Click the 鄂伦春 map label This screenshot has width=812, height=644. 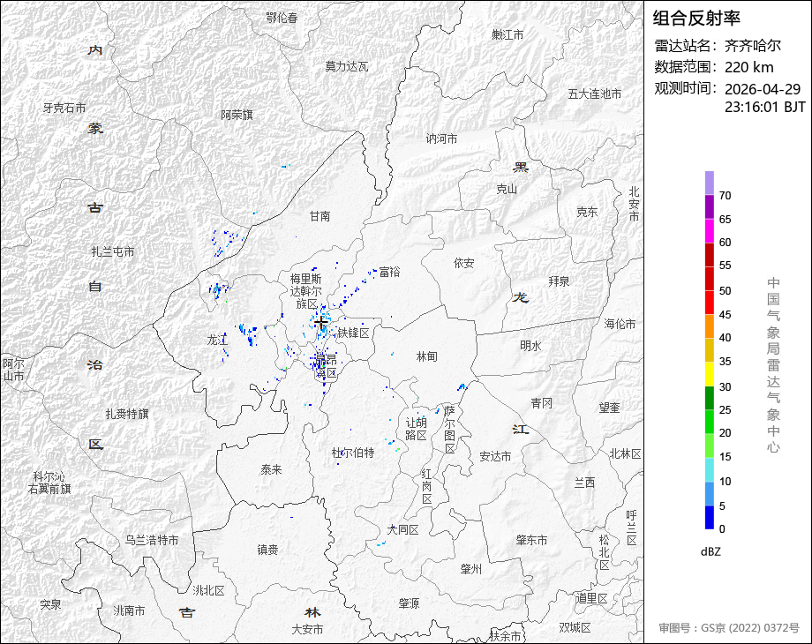(x=282, y=18)
